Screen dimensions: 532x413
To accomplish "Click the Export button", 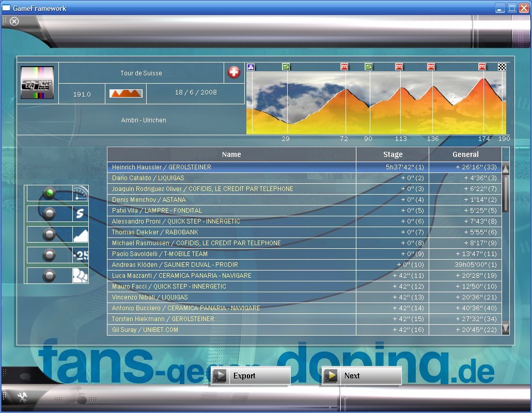I will (251, 376).
